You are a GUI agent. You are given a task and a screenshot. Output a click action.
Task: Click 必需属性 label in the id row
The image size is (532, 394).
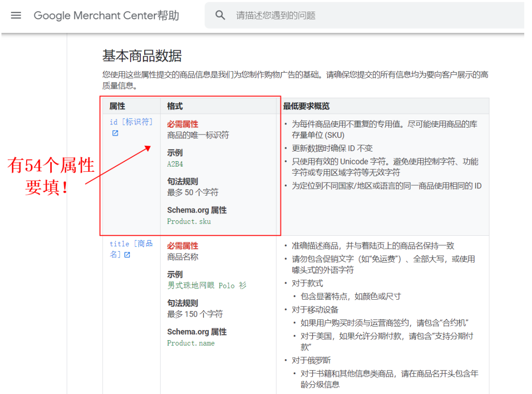[x=182, y=124]
